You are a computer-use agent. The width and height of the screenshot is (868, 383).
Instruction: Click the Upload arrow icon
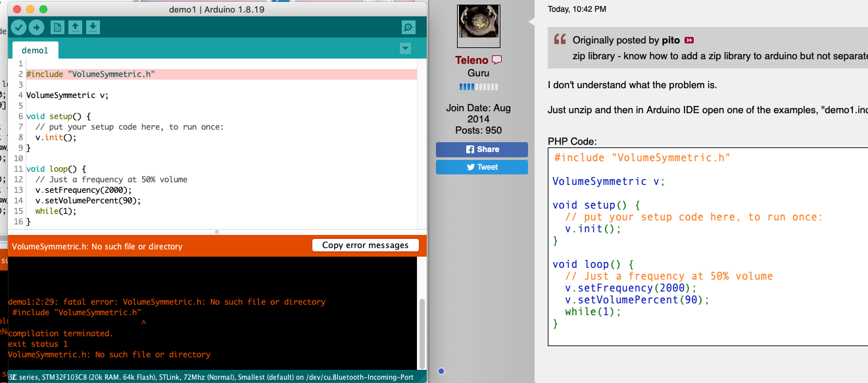pos(36,27)
